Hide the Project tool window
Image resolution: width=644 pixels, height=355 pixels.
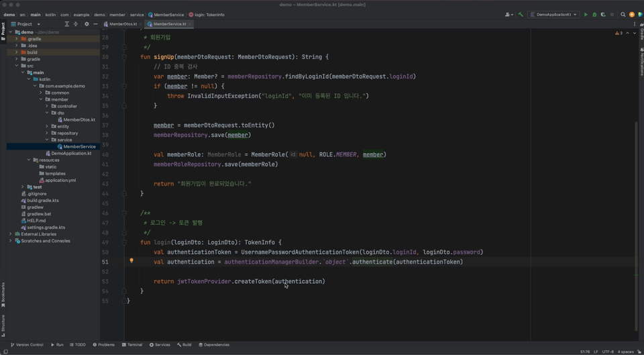95,24
